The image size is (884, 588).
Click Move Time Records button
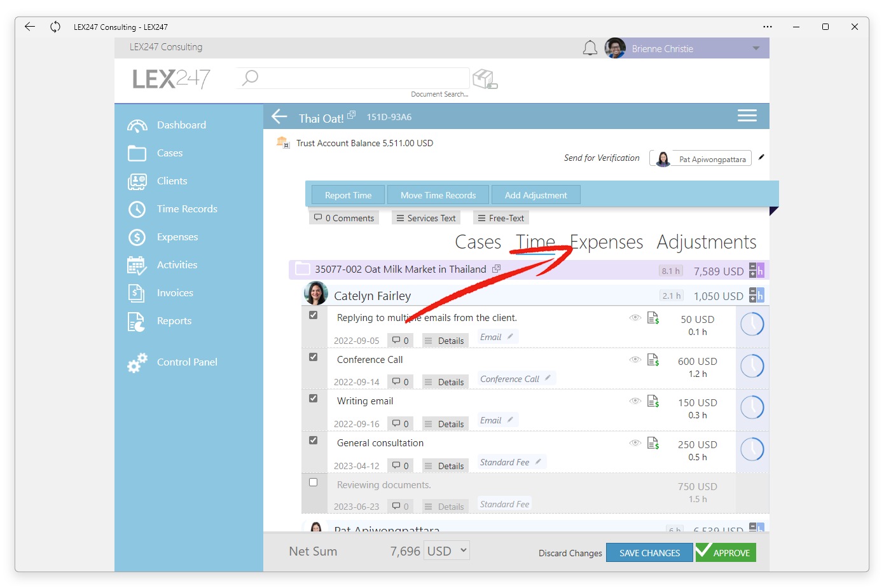pos(438,195)
